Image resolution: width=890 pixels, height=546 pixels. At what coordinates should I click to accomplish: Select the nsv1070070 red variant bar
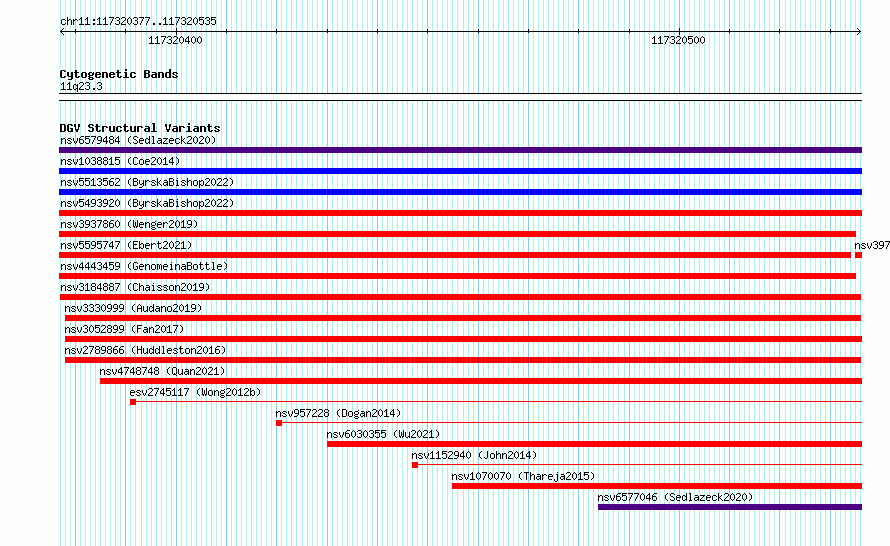coord(657,486)
